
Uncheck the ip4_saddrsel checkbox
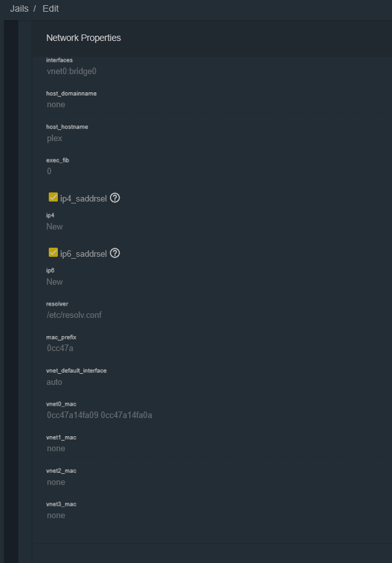coord(53,197)
